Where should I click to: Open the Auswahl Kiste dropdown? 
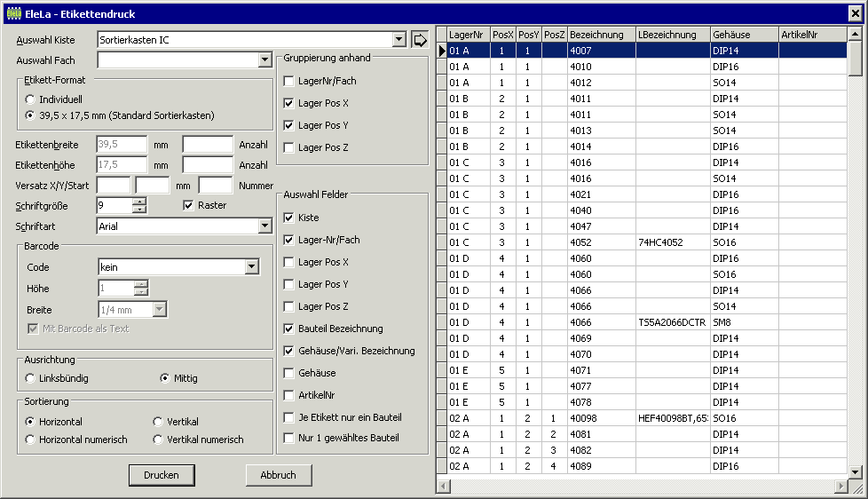click(x=398, y=40)
